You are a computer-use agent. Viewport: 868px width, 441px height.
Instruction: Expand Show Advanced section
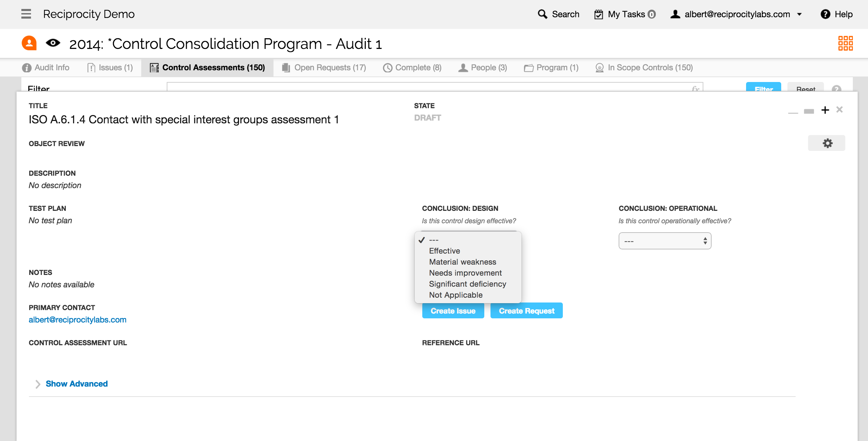[x=77, y=383]
